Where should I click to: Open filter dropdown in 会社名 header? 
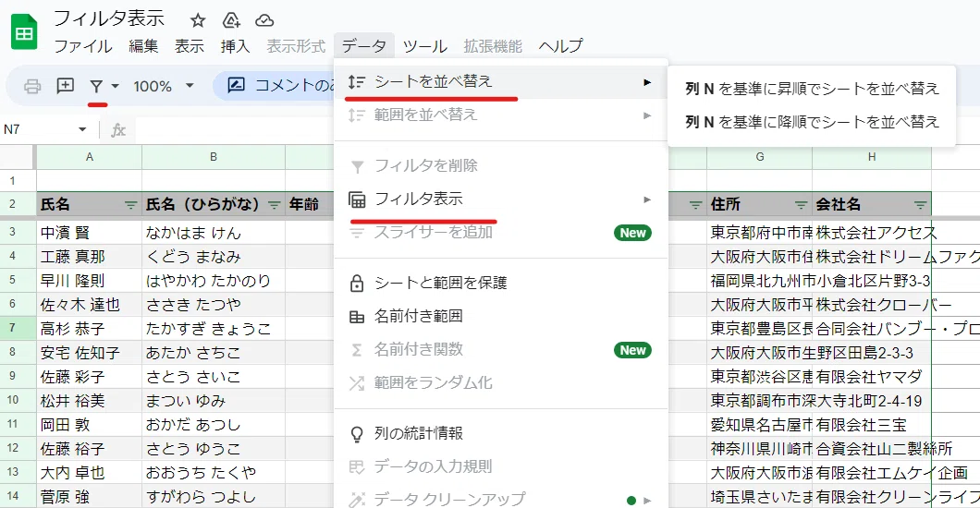coord(921,205)
